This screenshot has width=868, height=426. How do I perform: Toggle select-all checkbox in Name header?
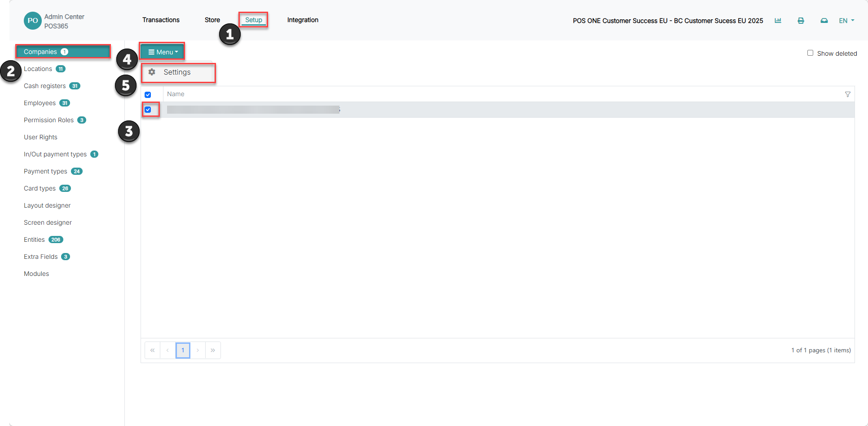(x=148, y=94)
